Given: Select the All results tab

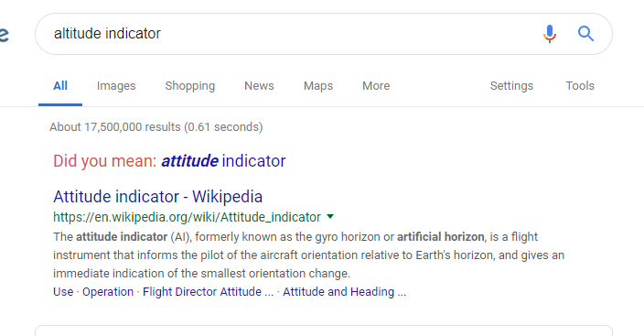Looking at the screenshot, I should [60, 85].
